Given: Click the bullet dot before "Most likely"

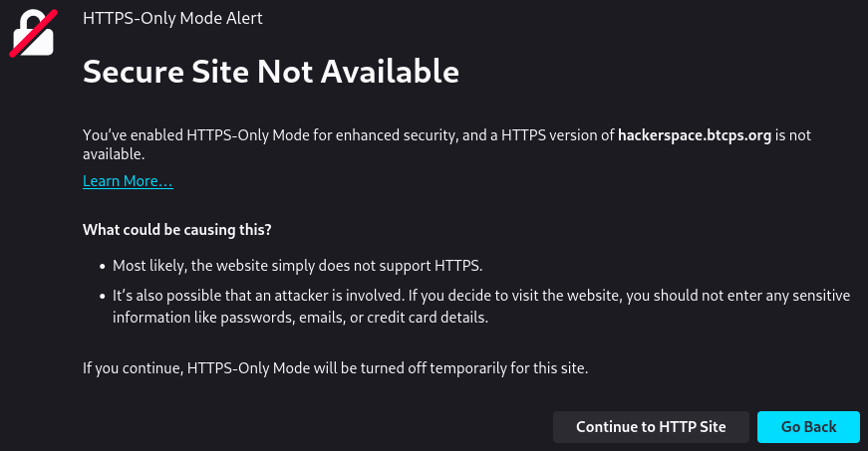Looking at the screenshot, I should (x=102, y=267).
